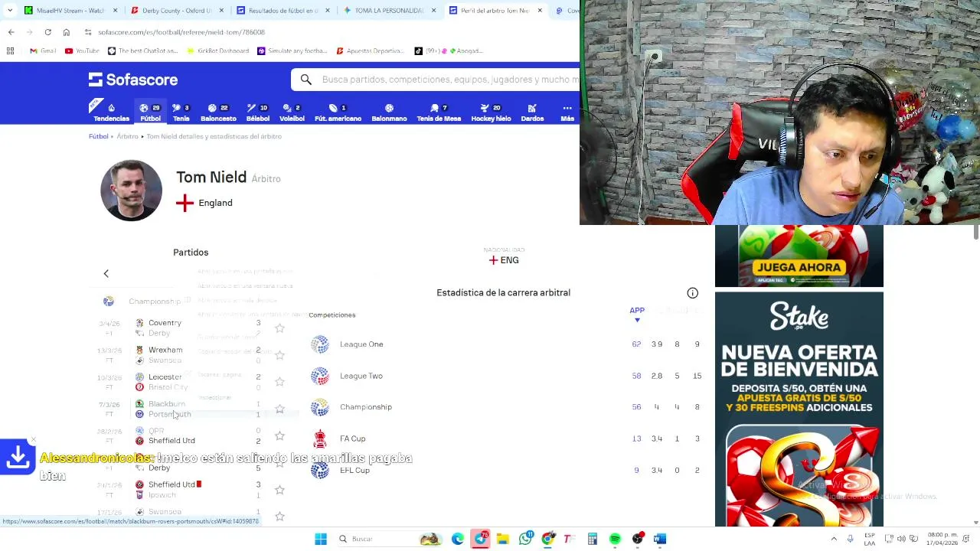Open FA Cup competition row
The image size is (980, 551).
coord(505,439)
